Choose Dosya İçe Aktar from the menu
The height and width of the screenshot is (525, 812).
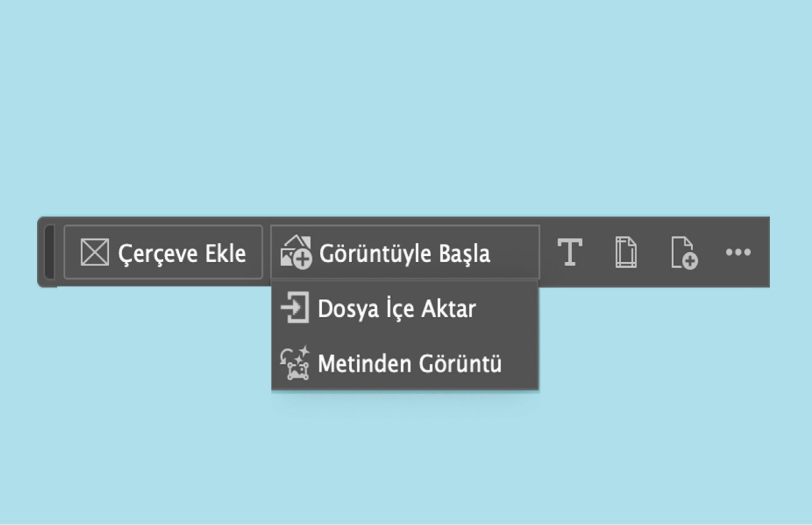(398, 309)
